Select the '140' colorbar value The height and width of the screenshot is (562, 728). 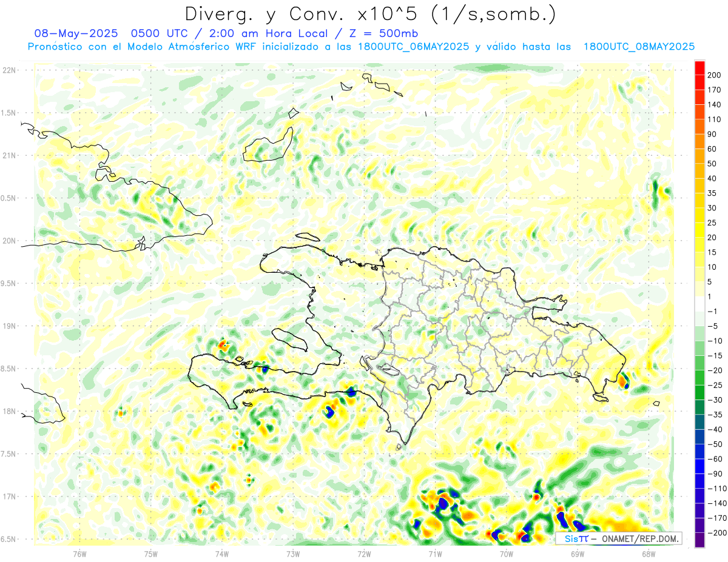pyautogui.click(x=715, y=104)
